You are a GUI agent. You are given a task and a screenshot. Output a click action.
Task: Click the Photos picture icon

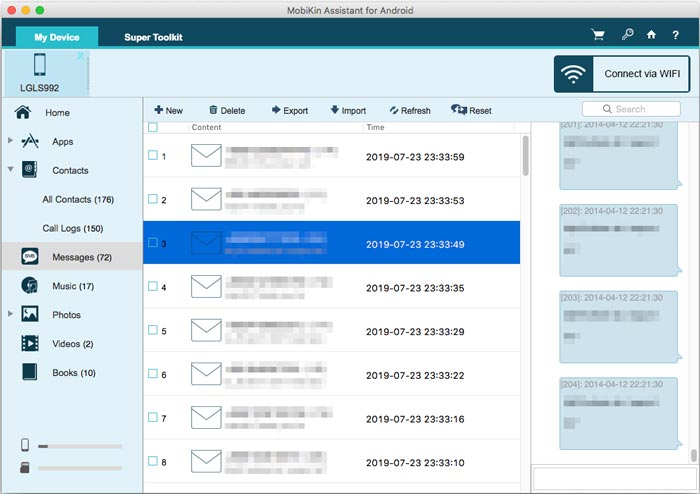click(x=30, y=314)
